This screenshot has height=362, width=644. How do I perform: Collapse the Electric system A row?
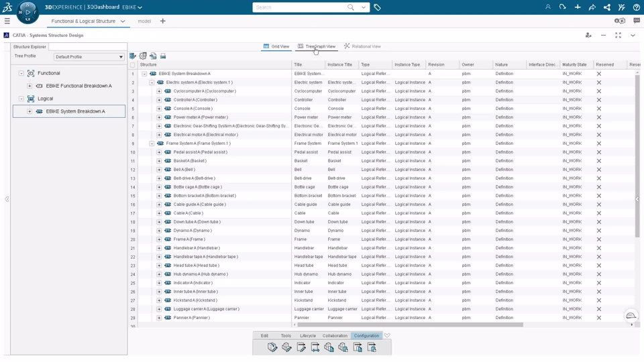[x=152, y=82]
